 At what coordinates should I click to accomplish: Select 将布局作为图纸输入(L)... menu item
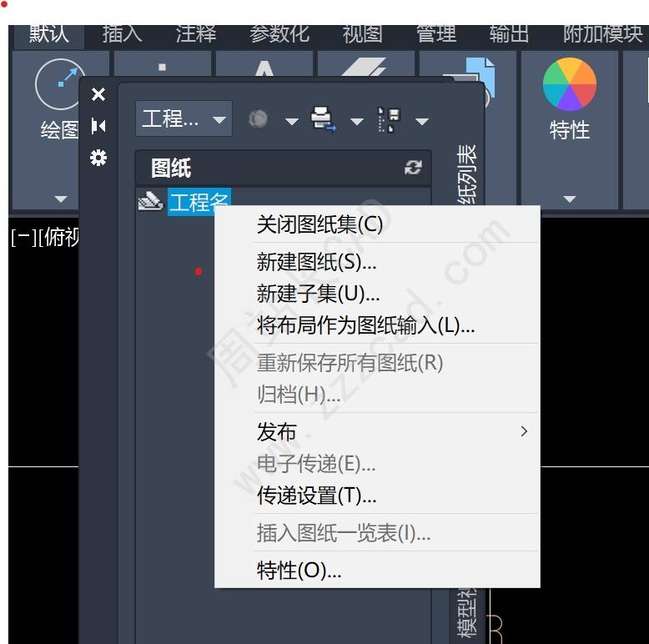377,325
